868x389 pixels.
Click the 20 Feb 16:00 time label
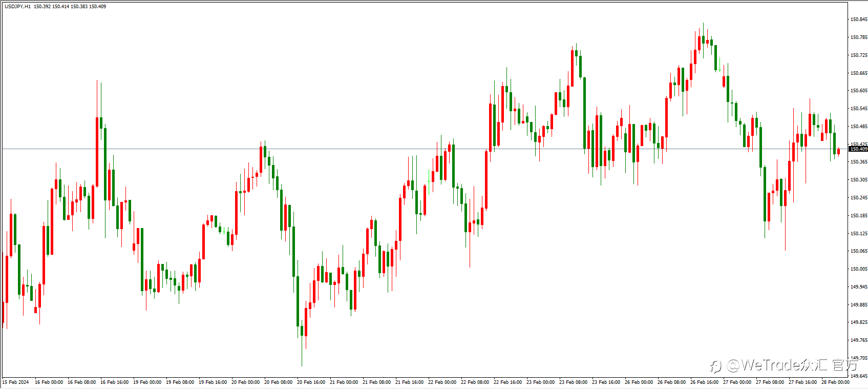coord(311,382)
